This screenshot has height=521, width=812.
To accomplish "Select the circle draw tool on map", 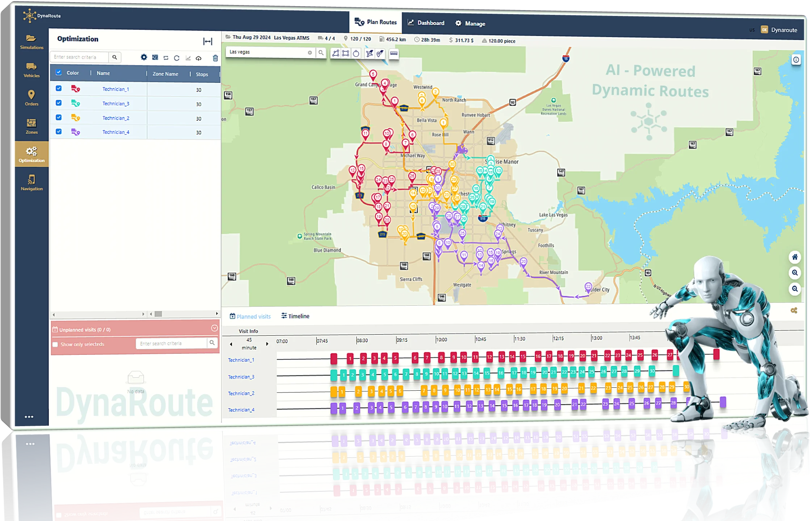I will point(356,54).
